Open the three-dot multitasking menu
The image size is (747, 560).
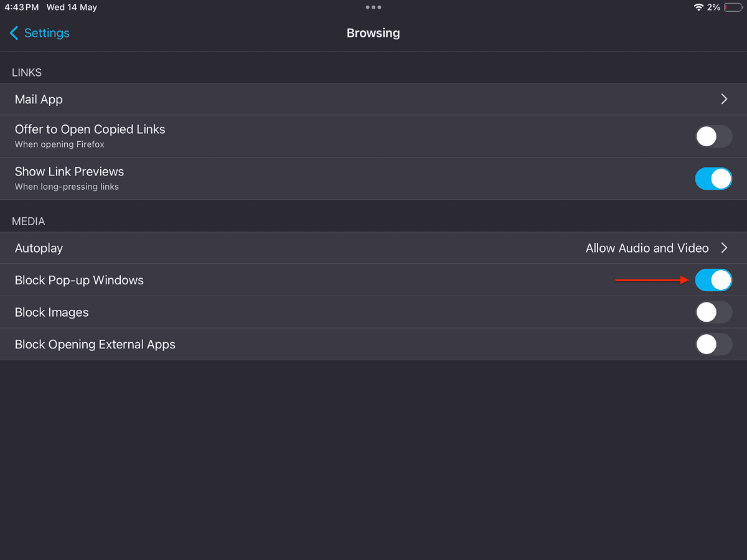(x=374, y=7)
